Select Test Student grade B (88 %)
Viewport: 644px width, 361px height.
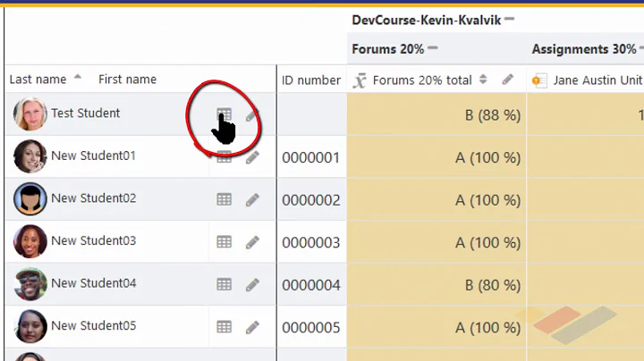tap(493, 115)
